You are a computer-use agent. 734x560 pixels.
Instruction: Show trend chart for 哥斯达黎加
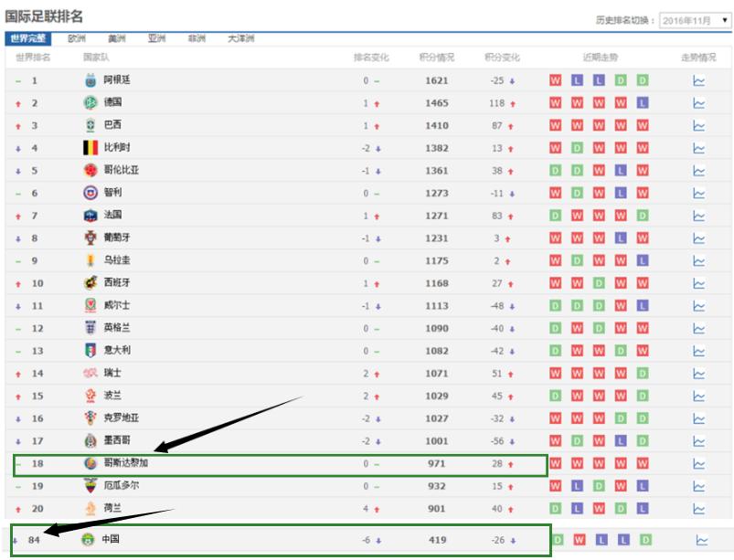(x=698, y=463)
